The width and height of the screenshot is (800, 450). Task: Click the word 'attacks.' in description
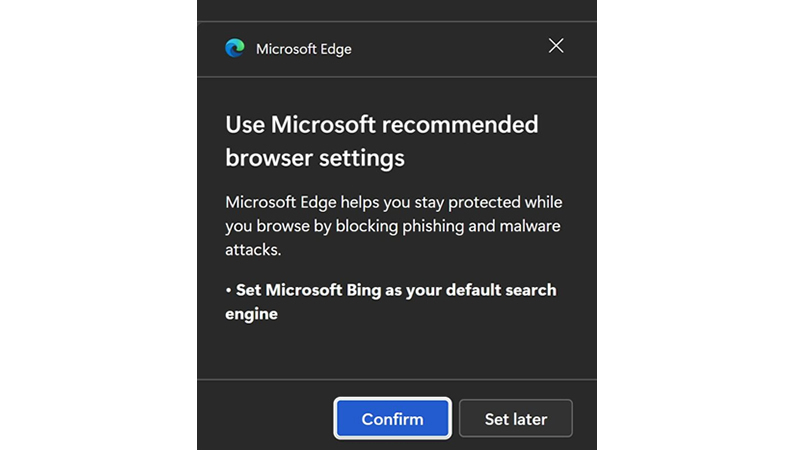252,248
